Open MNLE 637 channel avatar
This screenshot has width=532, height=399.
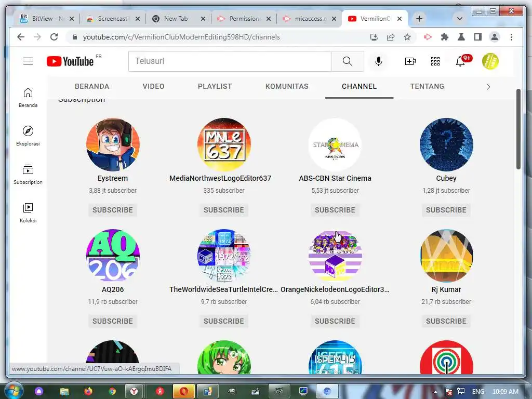point(224,144)
